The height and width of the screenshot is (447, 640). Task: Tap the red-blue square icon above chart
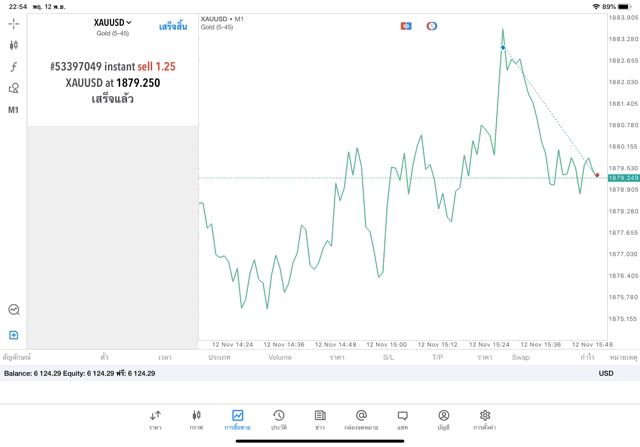pos(406,25)
